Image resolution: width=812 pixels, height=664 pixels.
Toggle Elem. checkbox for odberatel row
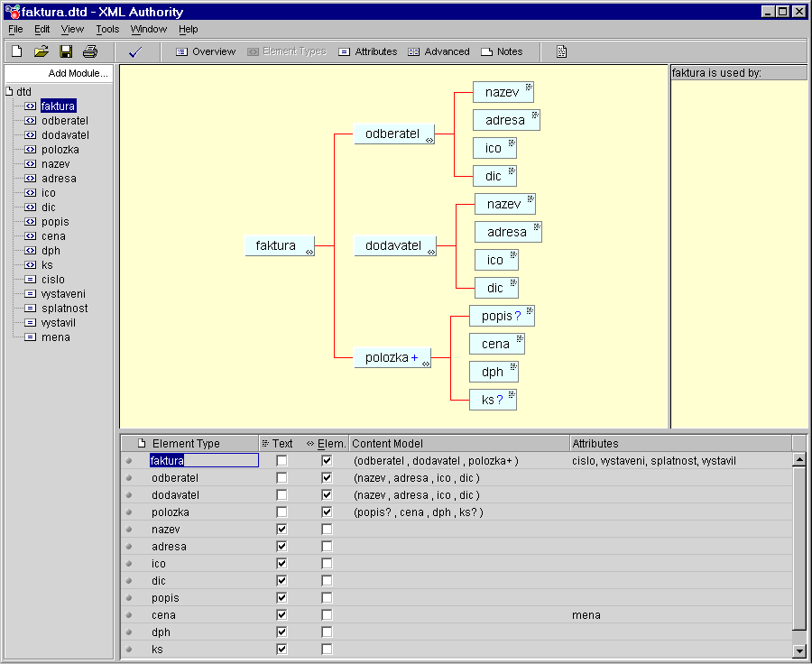(x=327, y=477)
